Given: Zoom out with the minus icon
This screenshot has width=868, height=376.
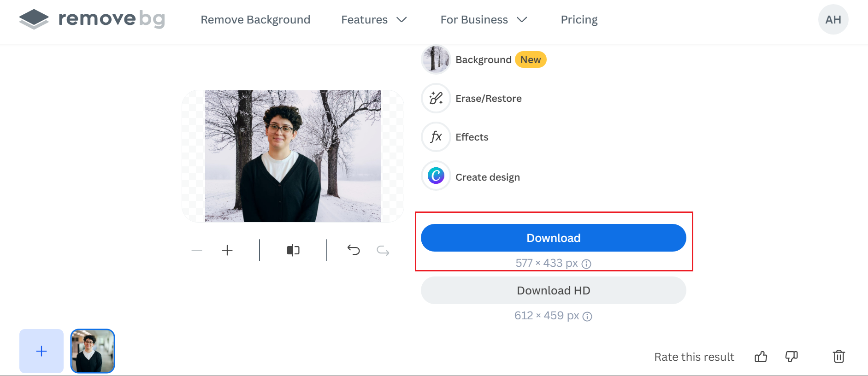Looking at the screenshot, I should (197, 250).
